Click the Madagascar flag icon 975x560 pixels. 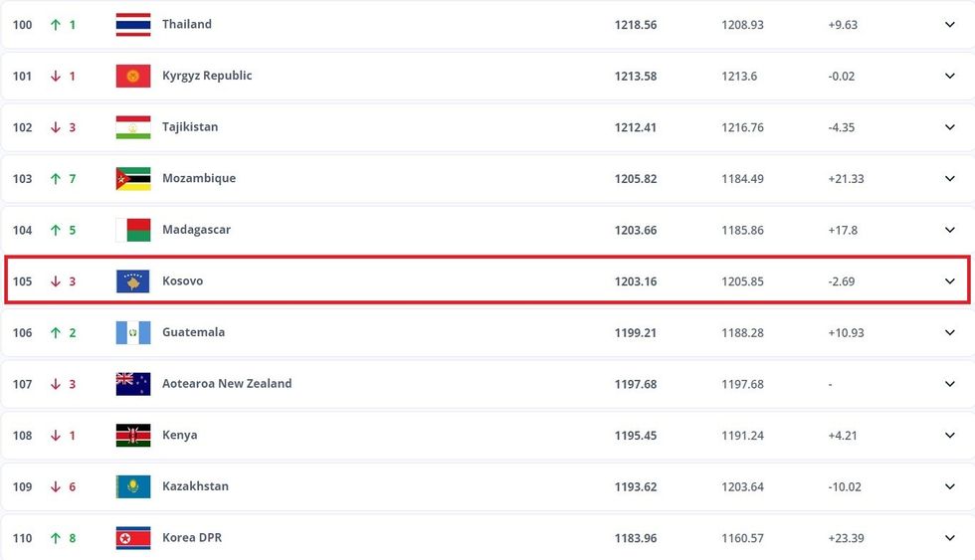[133, 230]
